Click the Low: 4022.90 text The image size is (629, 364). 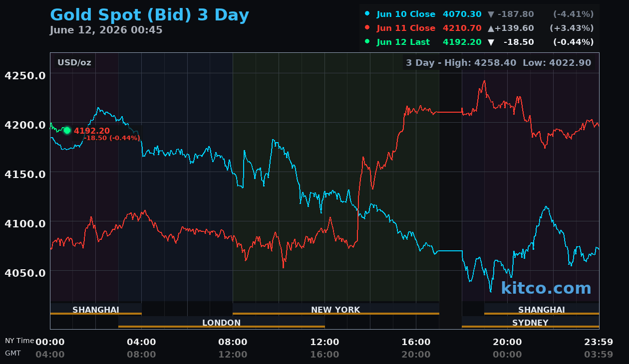[557, 63]
